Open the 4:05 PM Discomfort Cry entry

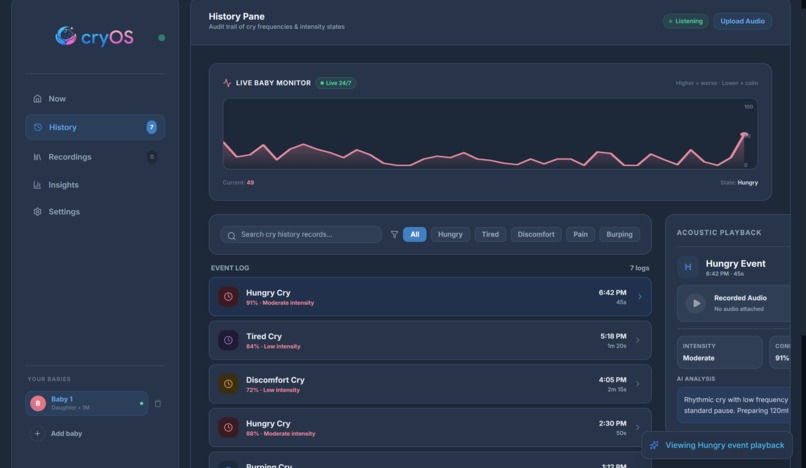click(430, 384)
